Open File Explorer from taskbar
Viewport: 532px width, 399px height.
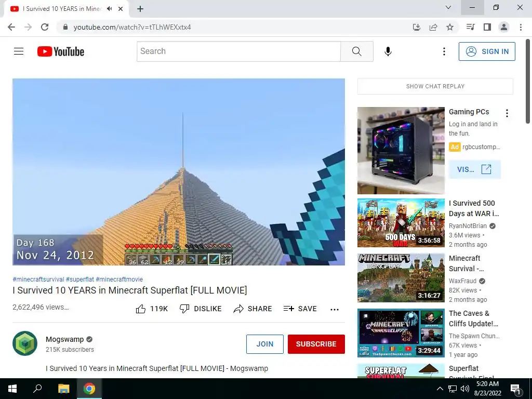(63, 389)
